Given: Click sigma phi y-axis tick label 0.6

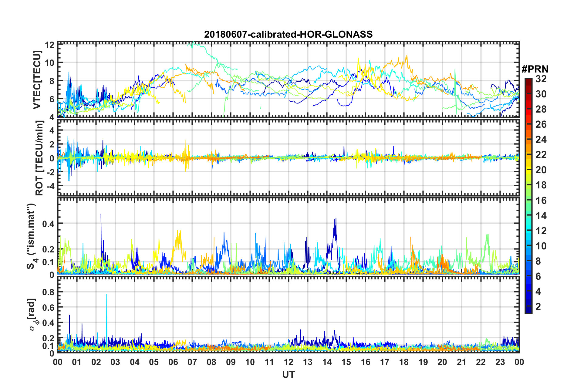Looking at the screenshot, I should [x=49, y=307].
